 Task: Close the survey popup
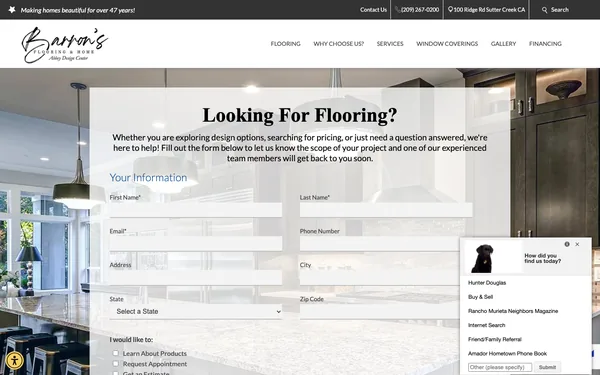tap(577, 244)
